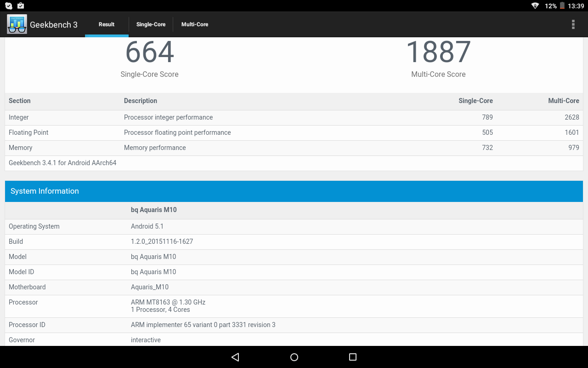
Task: Select the Floating Point performance row
Action: coord(294,132)
